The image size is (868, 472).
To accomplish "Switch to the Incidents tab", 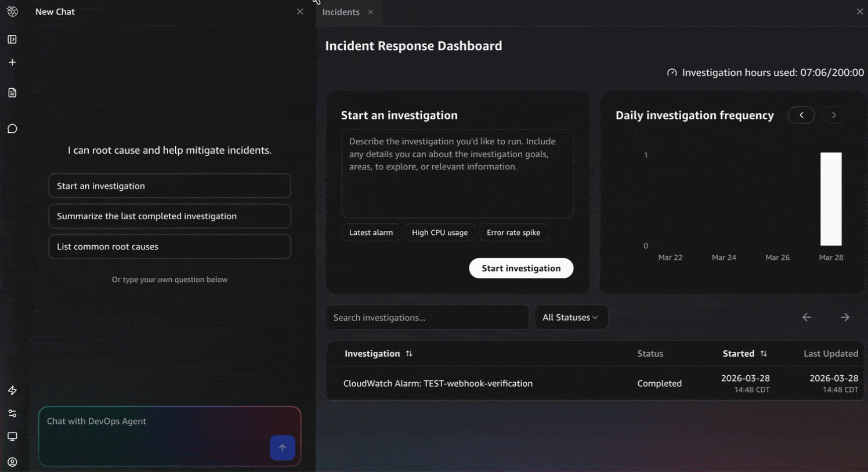I will tap(341, 12).
